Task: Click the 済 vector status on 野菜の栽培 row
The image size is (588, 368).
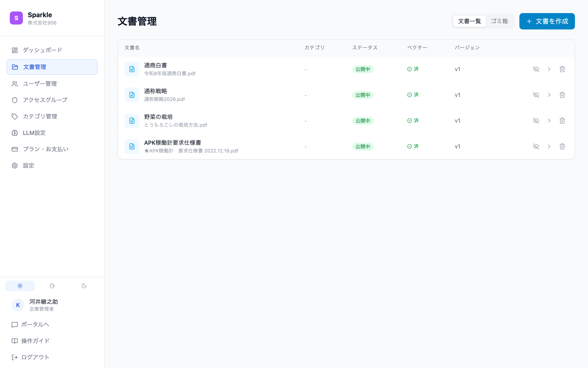Action: click(x=413, y=121)
